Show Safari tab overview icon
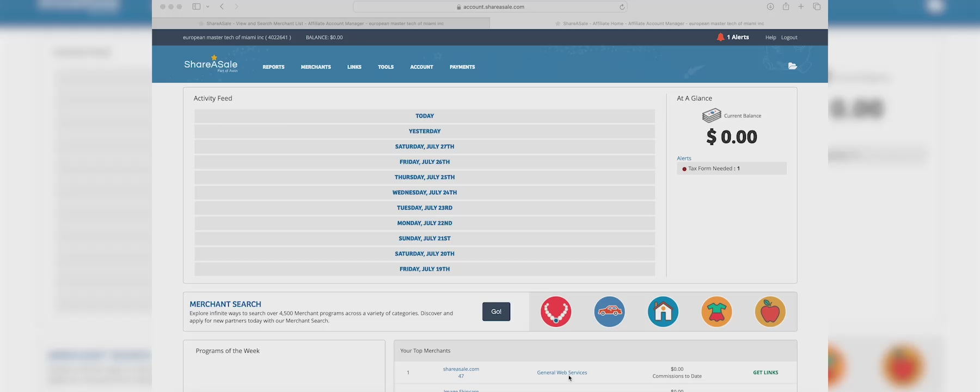 point(817,7)
